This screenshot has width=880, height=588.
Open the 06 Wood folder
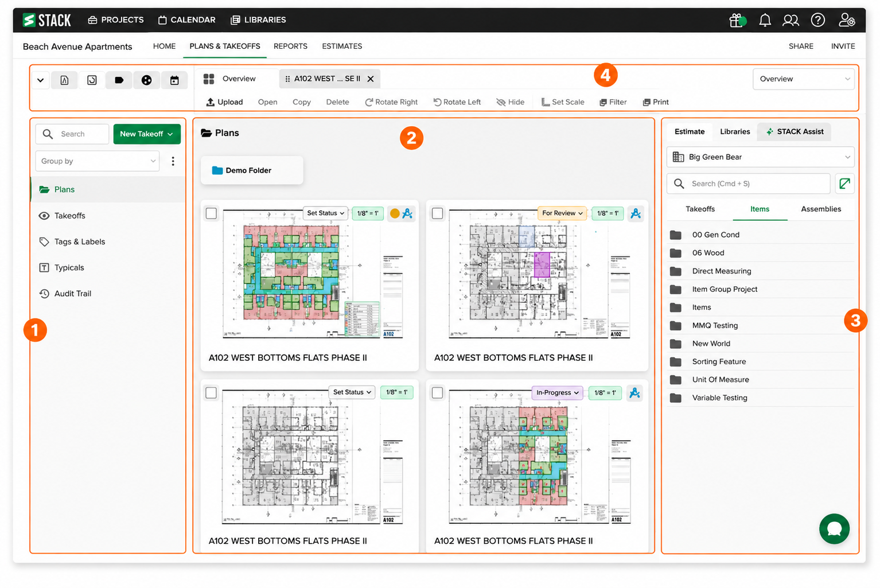(x=760, y=253)
